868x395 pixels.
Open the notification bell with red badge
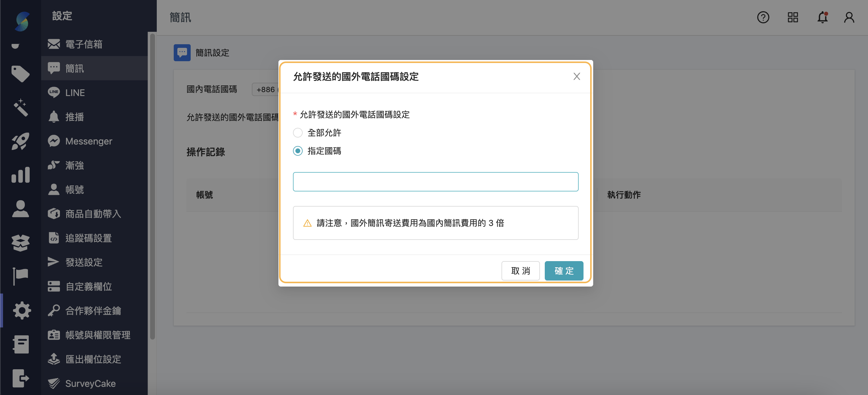pos(822,17)
